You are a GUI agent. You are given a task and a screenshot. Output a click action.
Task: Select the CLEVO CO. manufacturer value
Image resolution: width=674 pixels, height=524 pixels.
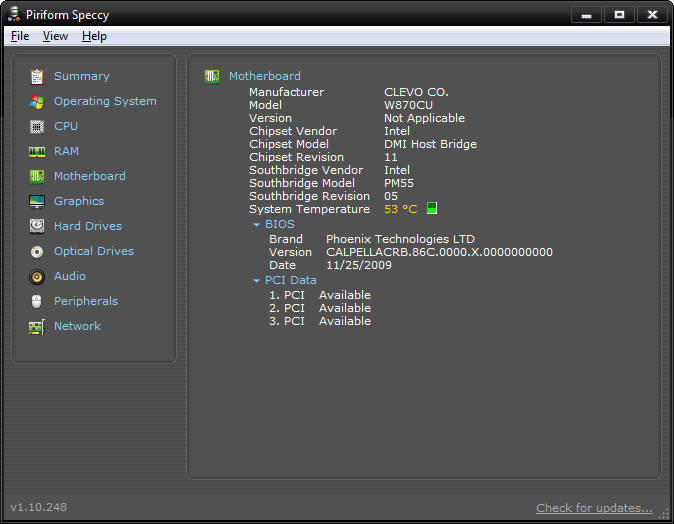coord(416,92)
